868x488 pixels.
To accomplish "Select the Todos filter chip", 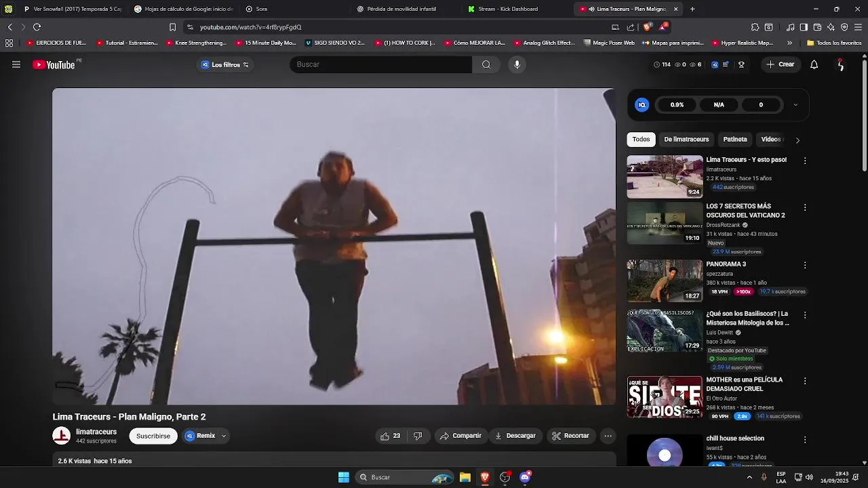I will (x=641, y=140).
